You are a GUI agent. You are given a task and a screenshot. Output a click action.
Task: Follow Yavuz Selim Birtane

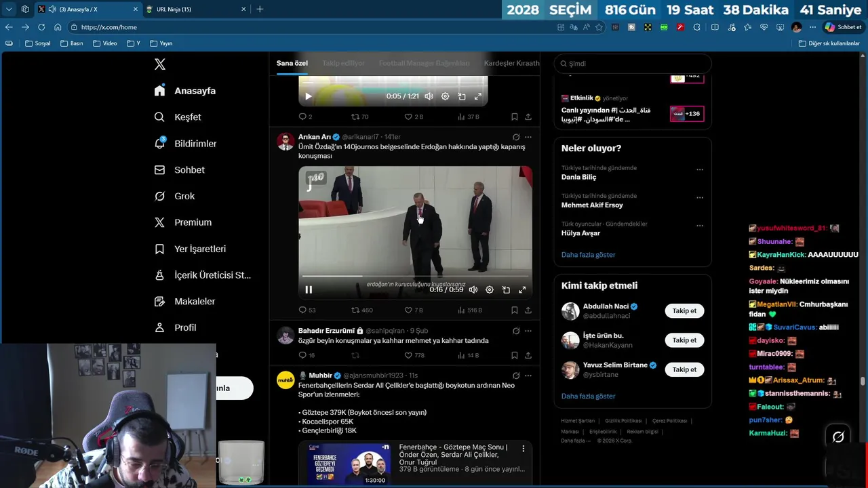pos(684,369)
